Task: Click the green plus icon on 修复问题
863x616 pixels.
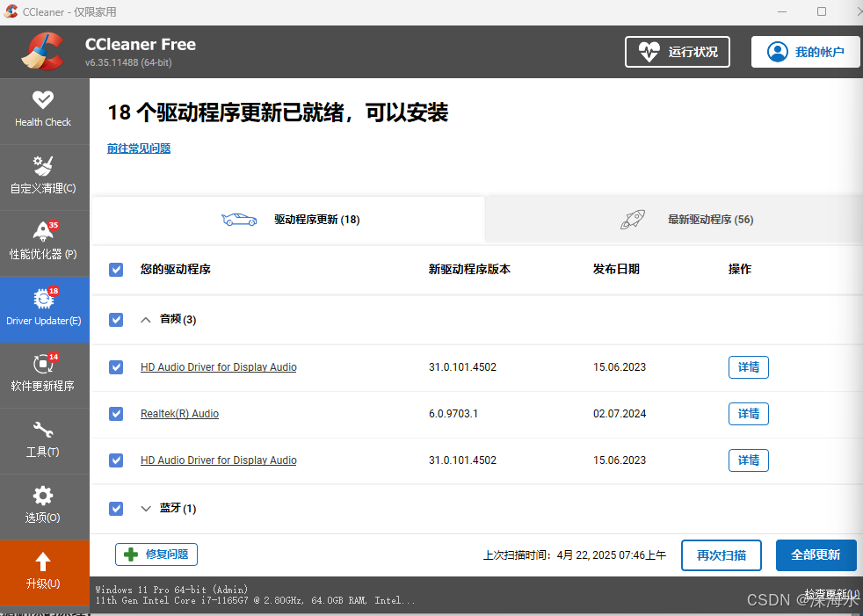Action: [131, 554]
